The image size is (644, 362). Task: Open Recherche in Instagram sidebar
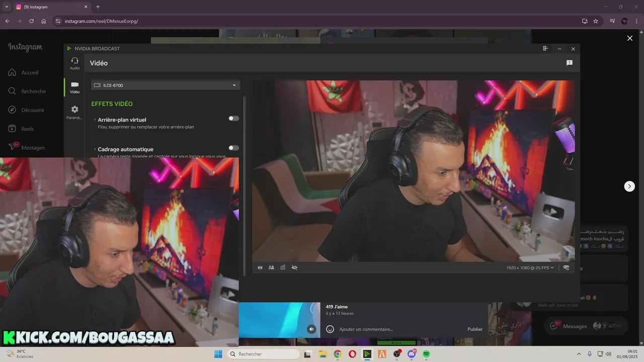coord(27,91)
